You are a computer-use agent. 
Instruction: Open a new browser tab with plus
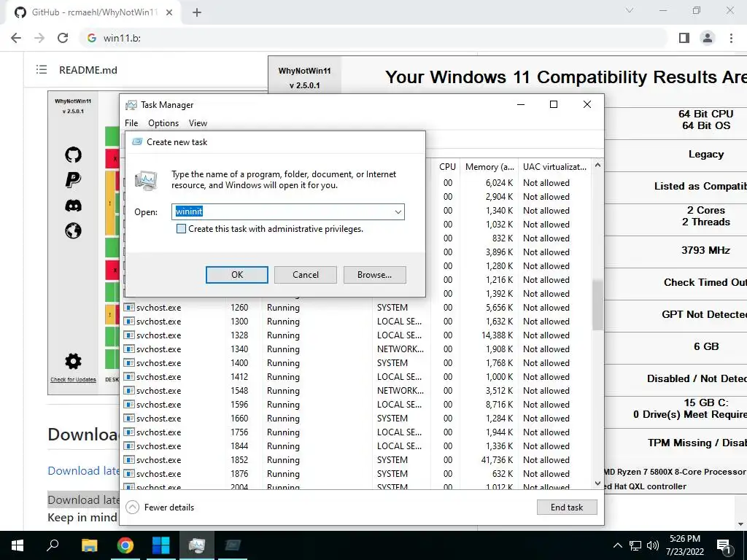point(197,12)
